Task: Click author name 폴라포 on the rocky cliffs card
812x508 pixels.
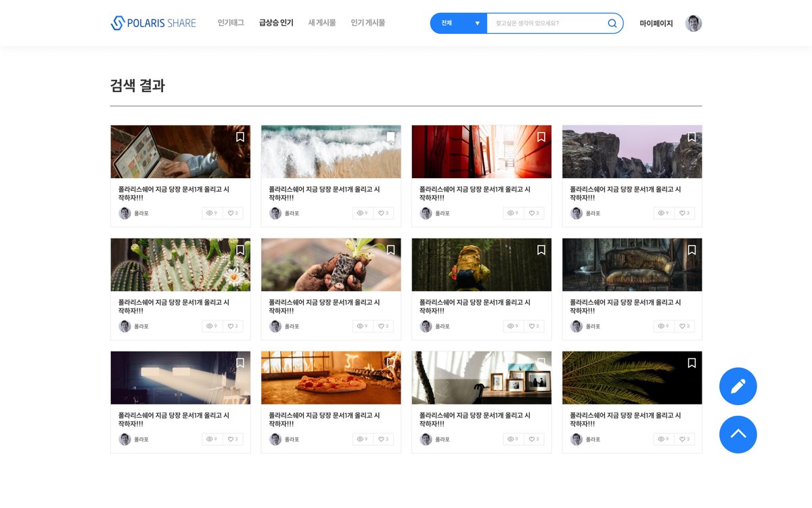Action: coord(593,213)
